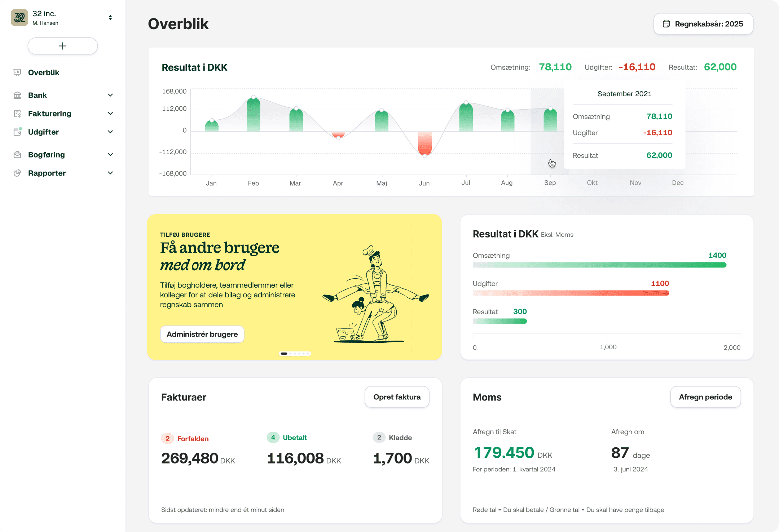Click the June negative bar in chart
The height and width of the screenshot is (532, 779).
point(425,143)
